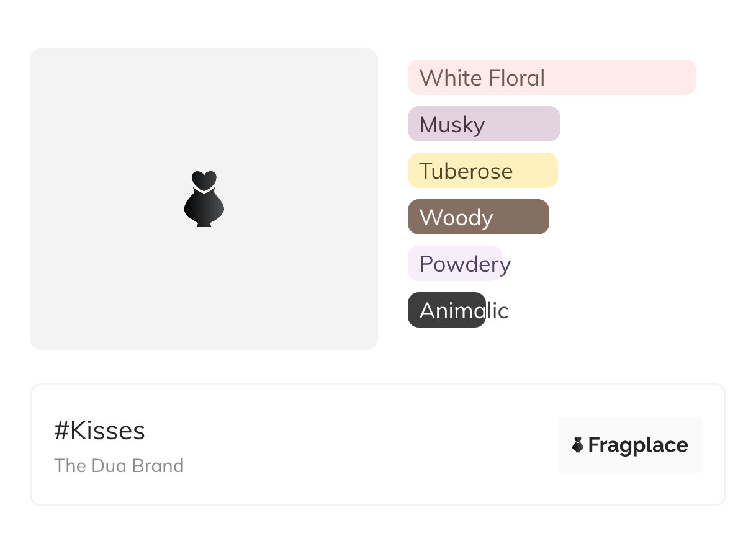Click the Fragplace wordmark text
This screenshot has height=536, width=756.
pos(637,445)
